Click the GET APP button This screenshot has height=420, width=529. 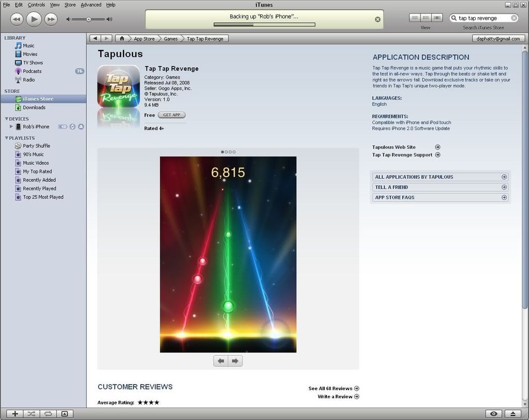click(x=172, y=115)
